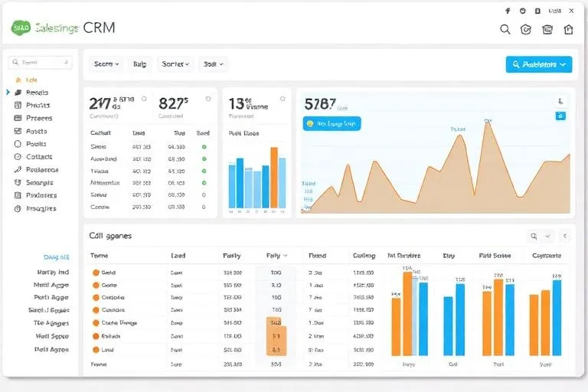Click the magnifier icon in the top header
The image size is (588, 392).
click(x=505, y=29)
